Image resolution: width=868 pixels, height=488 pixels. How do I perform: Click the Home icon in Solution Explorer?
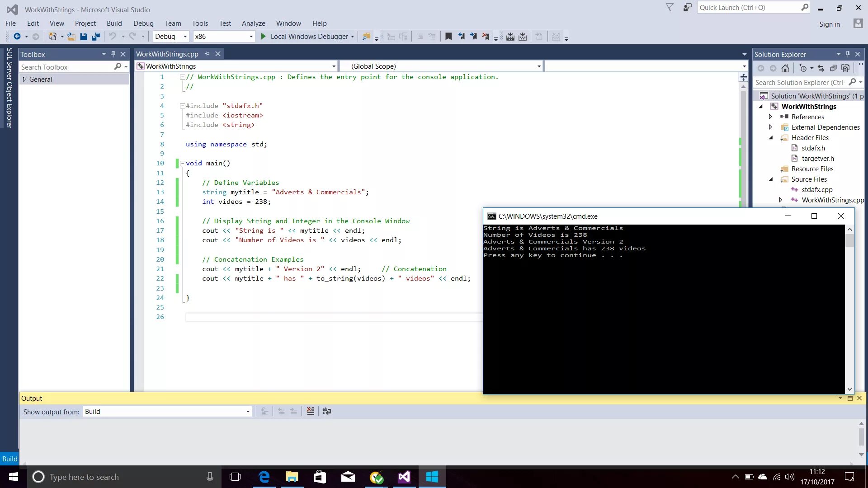pos(785,68)
